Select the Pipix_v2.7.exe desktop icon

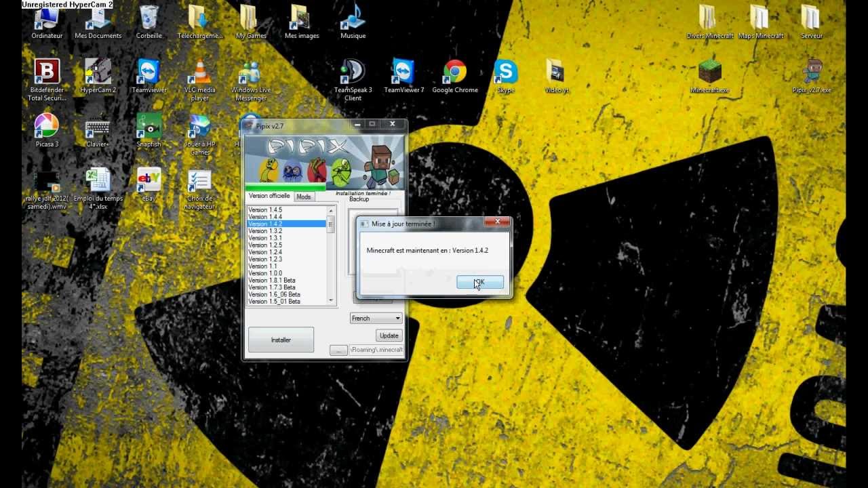tap(811, 76)
